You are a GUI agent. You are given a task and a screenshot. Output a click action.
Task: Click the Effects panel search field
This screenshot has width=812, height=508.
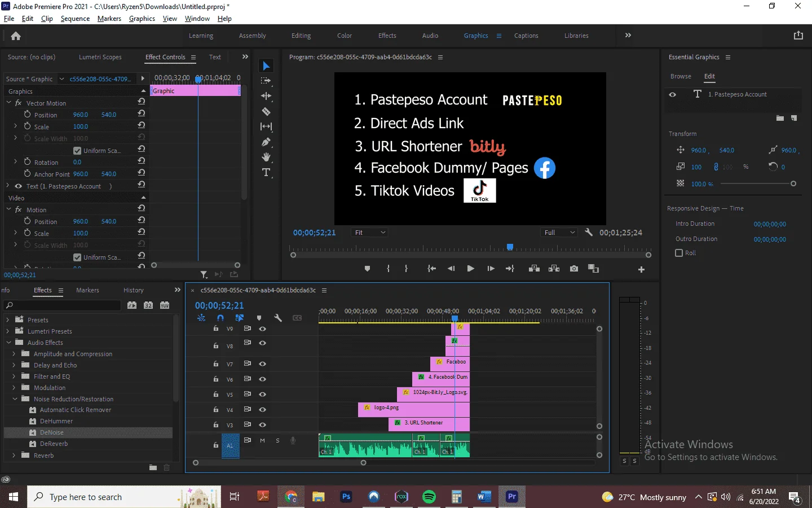pos(63,305)
